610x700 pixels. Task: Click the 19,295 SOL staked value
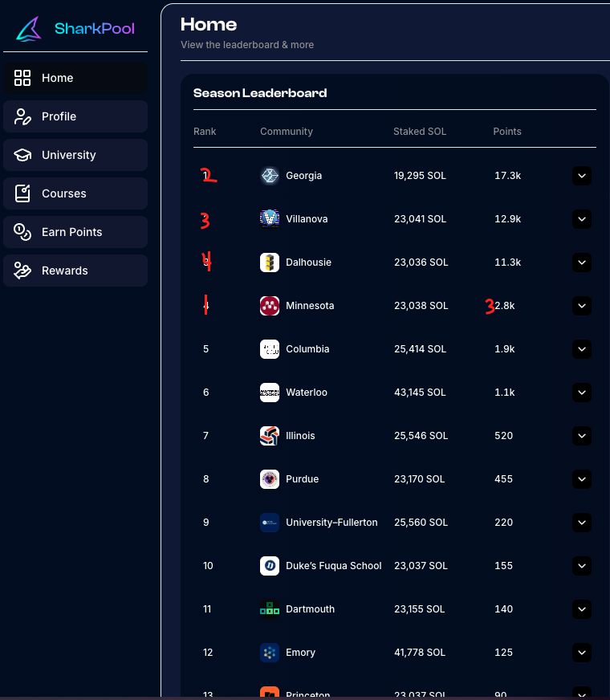pyautogui.click(x=420, y=176)
